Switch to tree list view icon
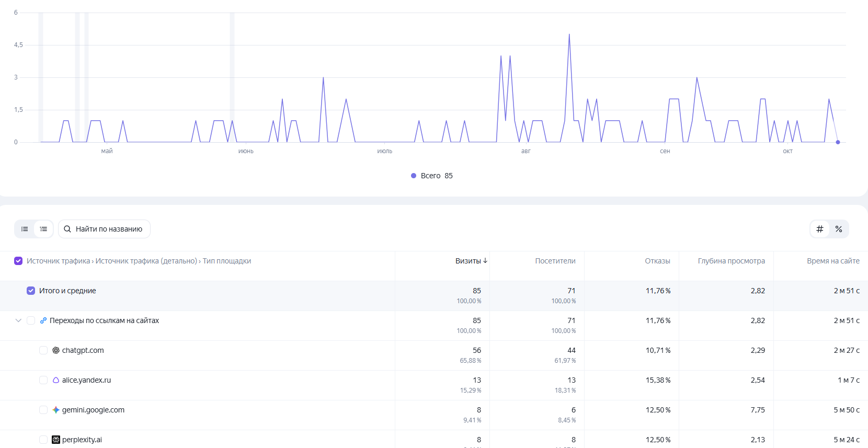 click(43, 229)
